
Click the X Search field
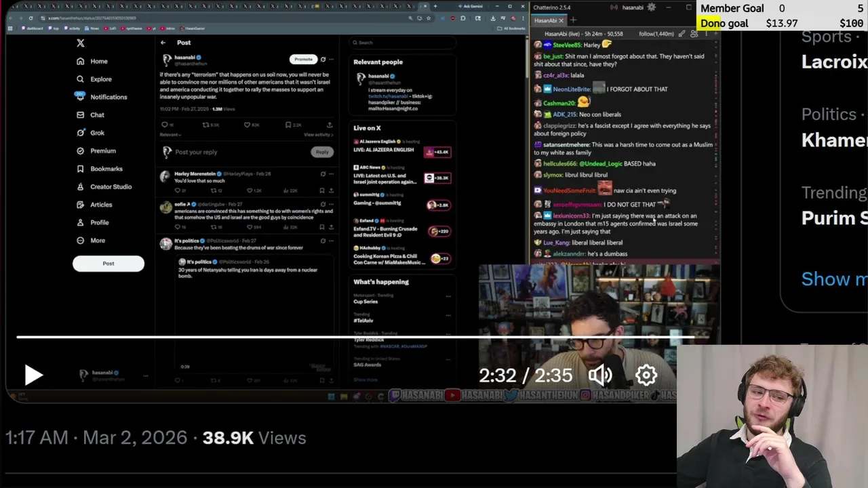tap(401, 43)
